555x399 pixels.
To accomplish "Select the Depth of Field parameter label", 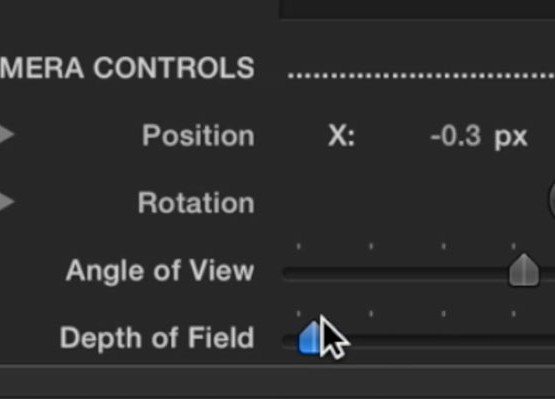I will 157,338.
